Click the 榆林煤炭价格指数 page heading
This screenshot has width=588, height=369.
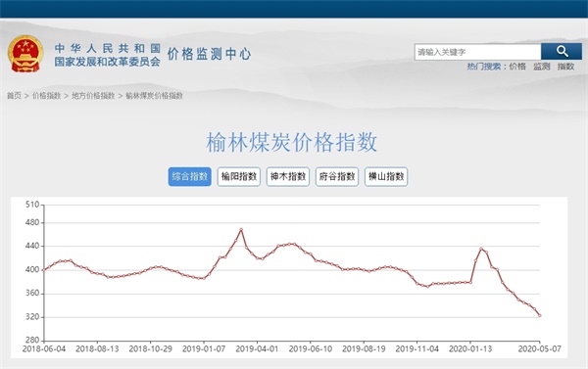click(291, 142)
